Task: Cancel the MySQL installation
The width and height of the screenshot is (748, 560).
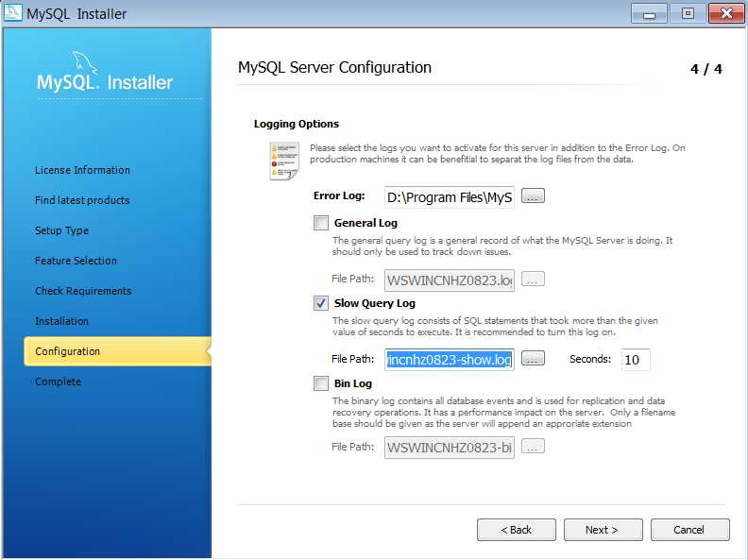Action: (689, 530)
